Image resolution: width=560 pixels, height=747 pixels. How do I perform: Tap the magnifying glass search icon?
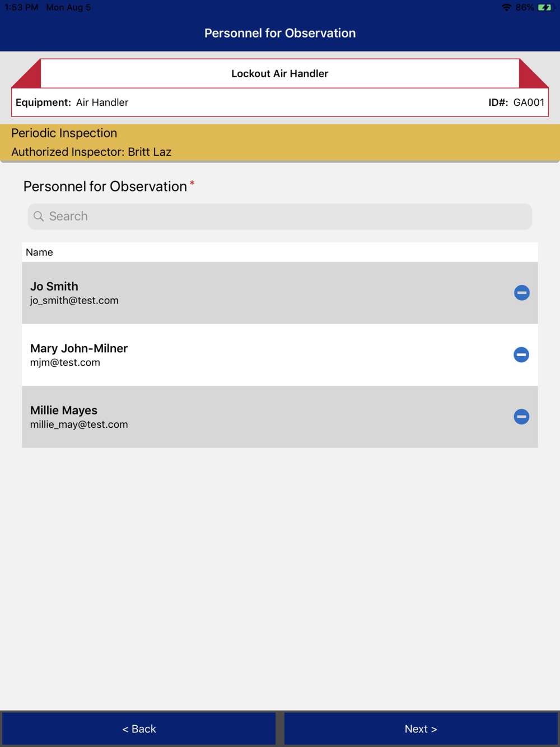39,217
